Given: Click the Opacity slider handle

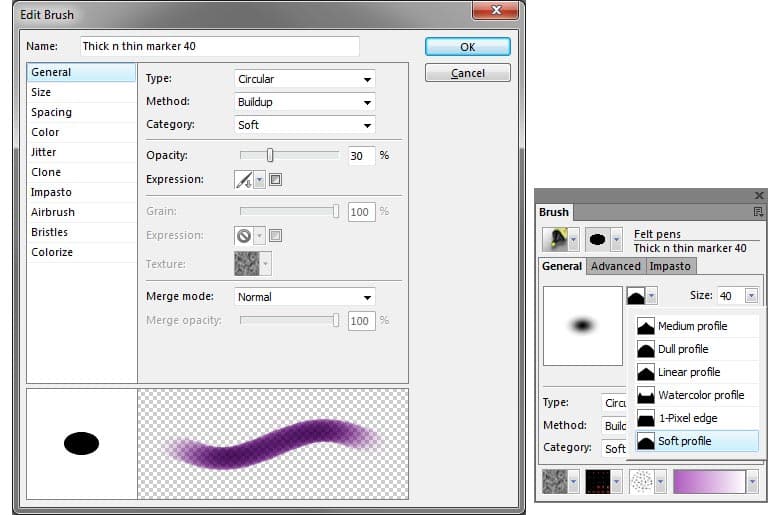Looking at the screenshot, I should pyautogui.click(x=270, y=155).
